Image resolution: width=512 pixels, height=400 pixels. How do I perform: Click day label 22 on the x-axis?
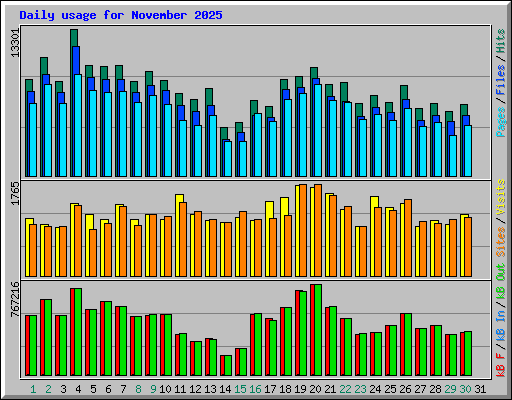pos(345,389)
